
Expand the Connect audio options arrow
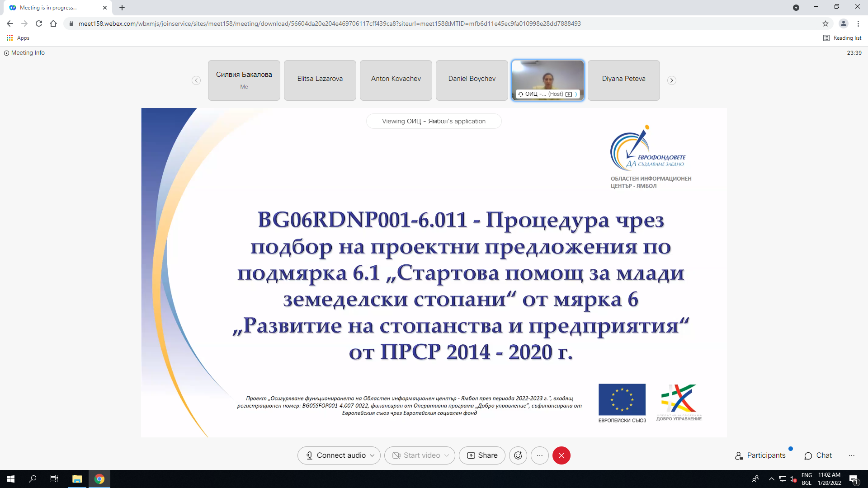373,455
